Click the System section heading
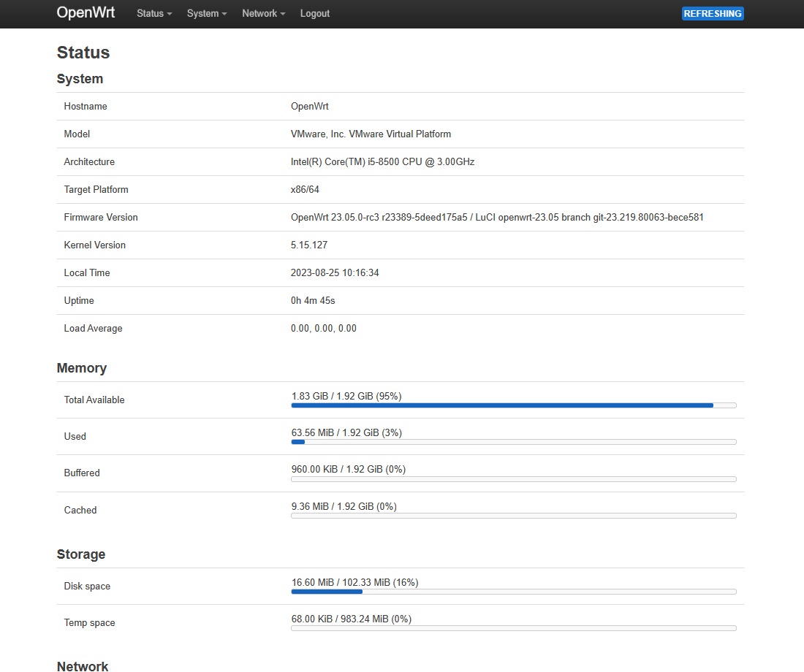The height and width of the screenshot is (672, 804). [x=80, y=79]
